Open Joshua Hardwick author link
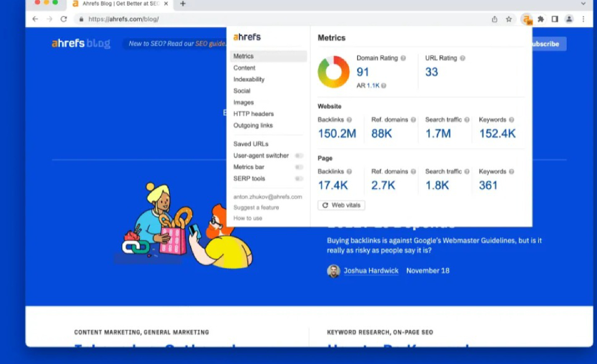 click(x=371, y=271)
